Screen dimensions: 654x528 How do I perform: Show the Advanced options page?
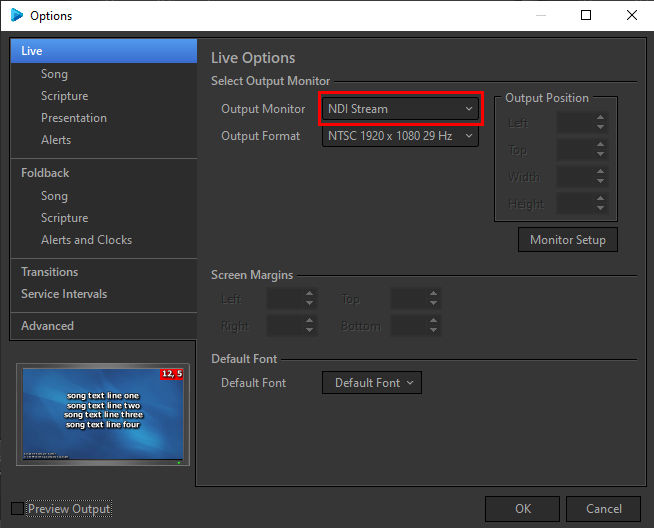click(47, 326)
